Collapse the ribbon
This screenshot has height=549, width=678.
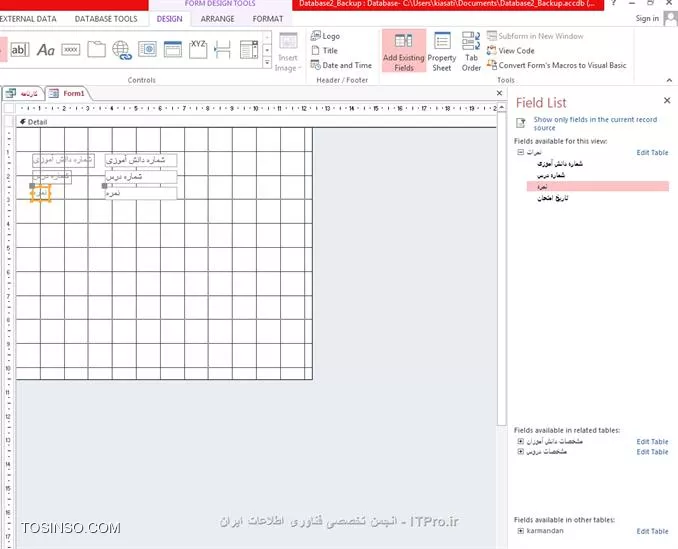669,80
